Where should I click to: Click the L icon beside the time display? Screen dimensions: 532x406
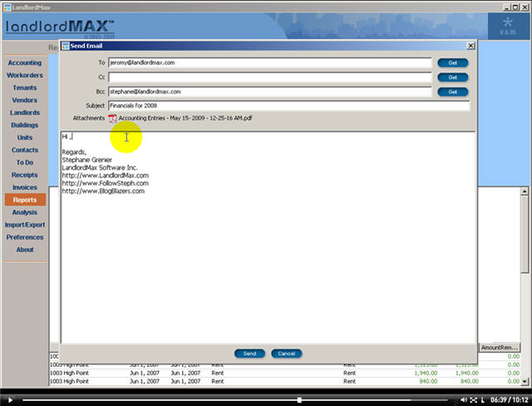483,400
